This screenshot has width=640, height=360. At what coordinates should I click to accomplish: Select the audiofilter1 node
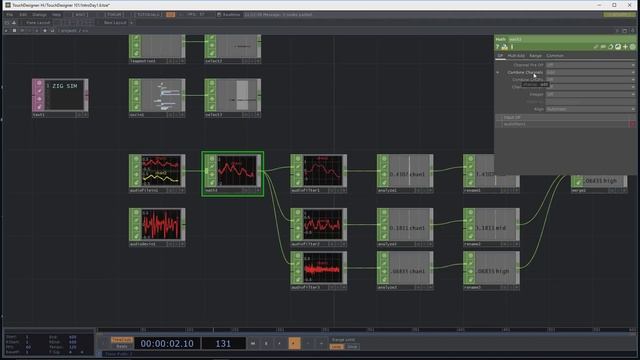[x=318, y=173]
